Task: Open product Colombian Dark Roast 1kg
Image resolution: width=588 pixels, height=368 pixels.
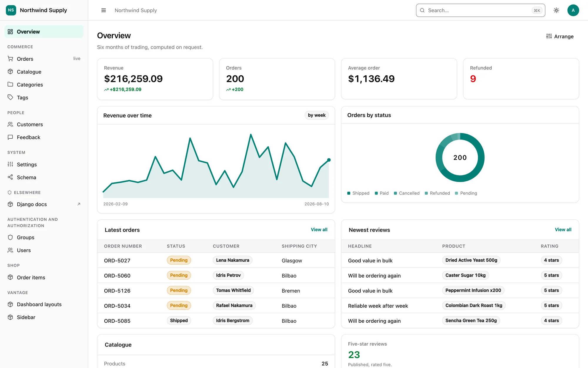Action: [474, 306]
